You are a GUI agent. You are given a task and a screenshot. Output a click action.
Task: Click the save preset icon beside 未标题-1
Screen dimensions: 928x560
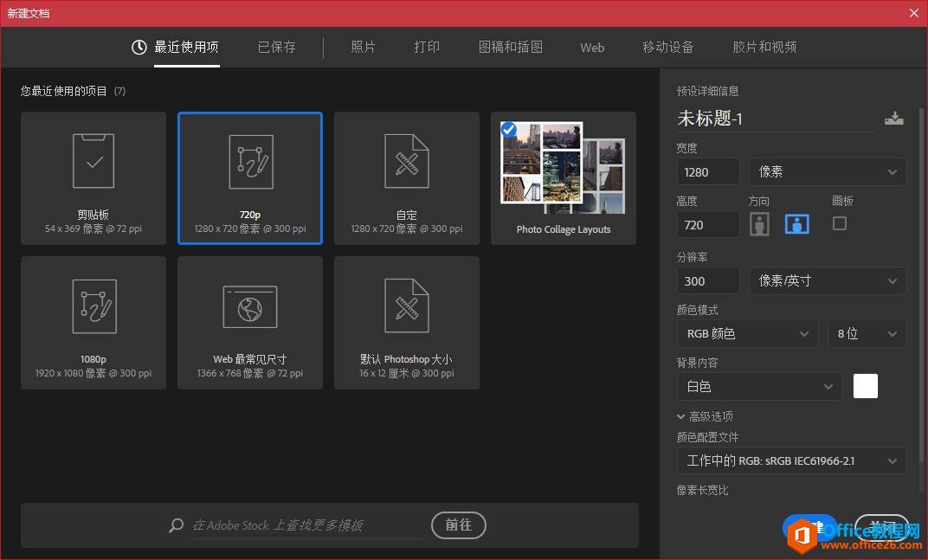(894, 118)
